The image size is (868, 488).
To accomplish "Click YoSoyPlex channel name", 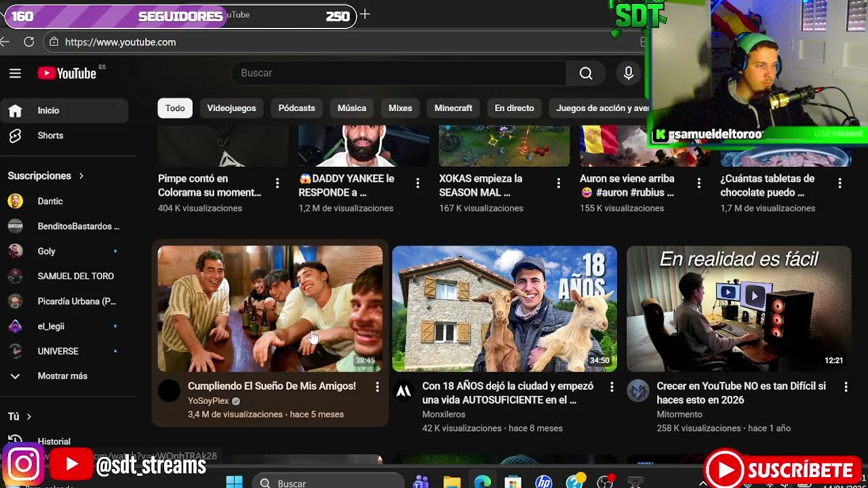I will tap(208, 401).
